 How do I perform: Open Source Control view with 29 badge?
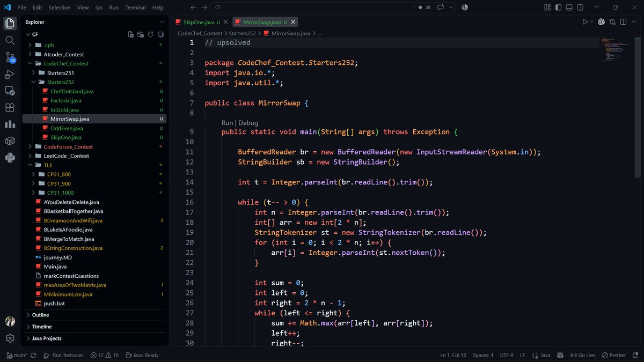(x=10, y=57)
